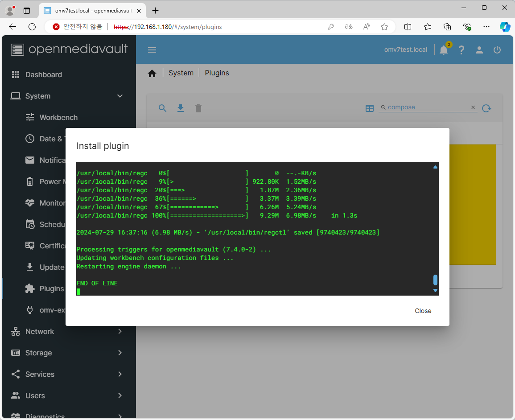
Task: Add page to favorites star
Action: (x=384, y=27)
